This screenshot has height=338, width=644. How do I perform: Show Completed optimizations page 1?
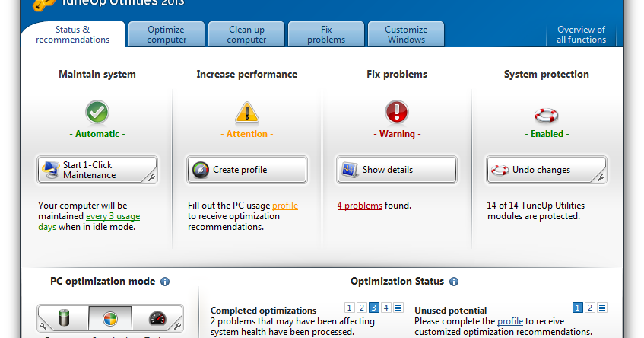pyautogui.click(x=350, y=308)
